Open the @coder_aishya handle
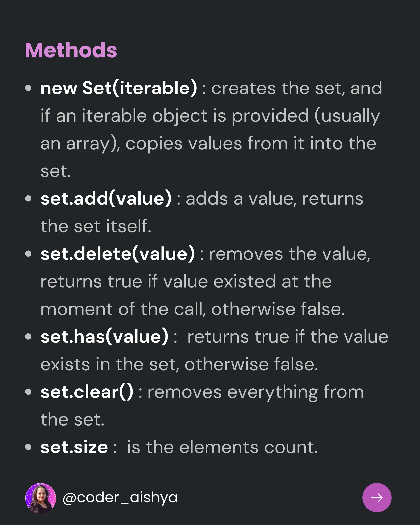The height and width of the screenshot is (525, 420). [x=120, y=498]
